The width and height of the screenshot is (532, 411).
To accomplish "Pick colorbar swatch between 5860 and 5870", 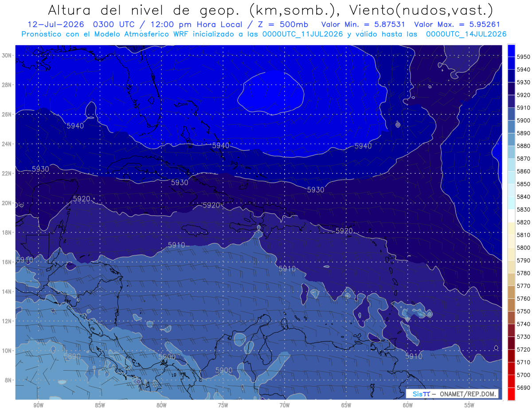I will coord(511,164).
